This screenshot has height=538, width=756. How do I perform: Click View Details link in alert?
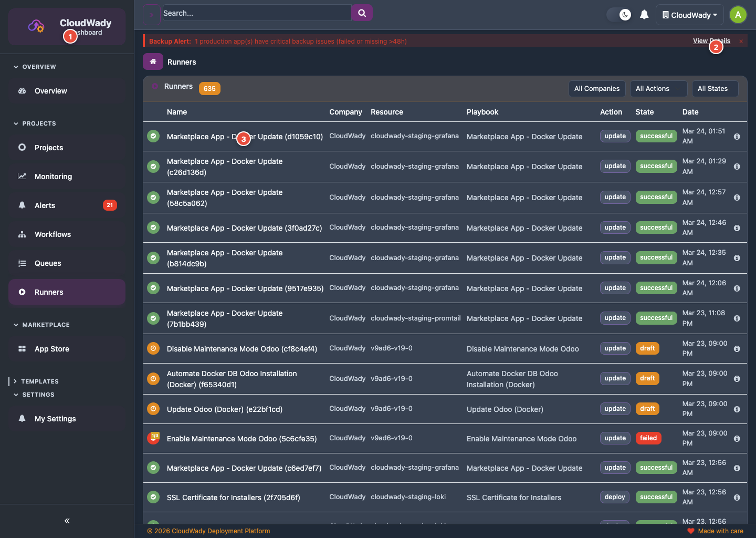point(711,41)
